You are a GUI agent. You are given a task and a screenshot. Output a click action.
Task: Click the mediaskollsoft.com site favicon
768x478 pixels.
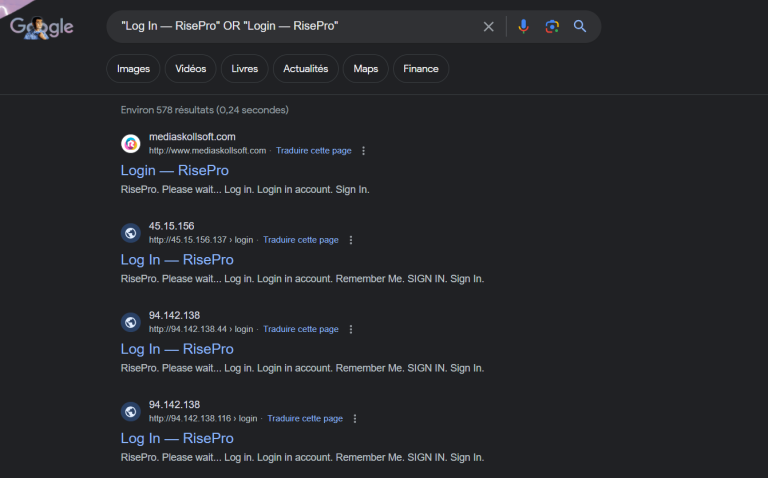(130, 143)
